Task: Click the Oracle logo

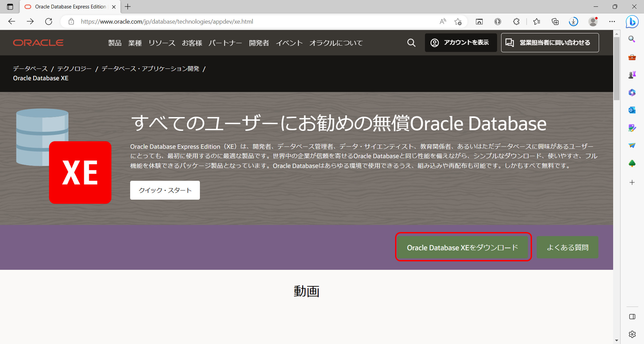Action: (38, 42)
